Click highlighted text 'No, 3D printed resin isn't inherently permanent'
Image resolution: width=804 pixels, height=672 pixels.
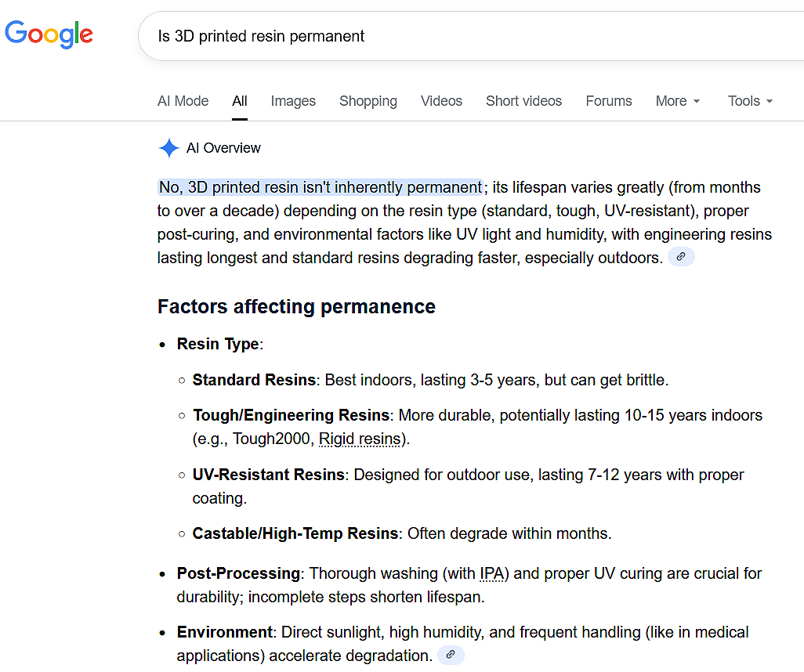click(x=321, y=187)
